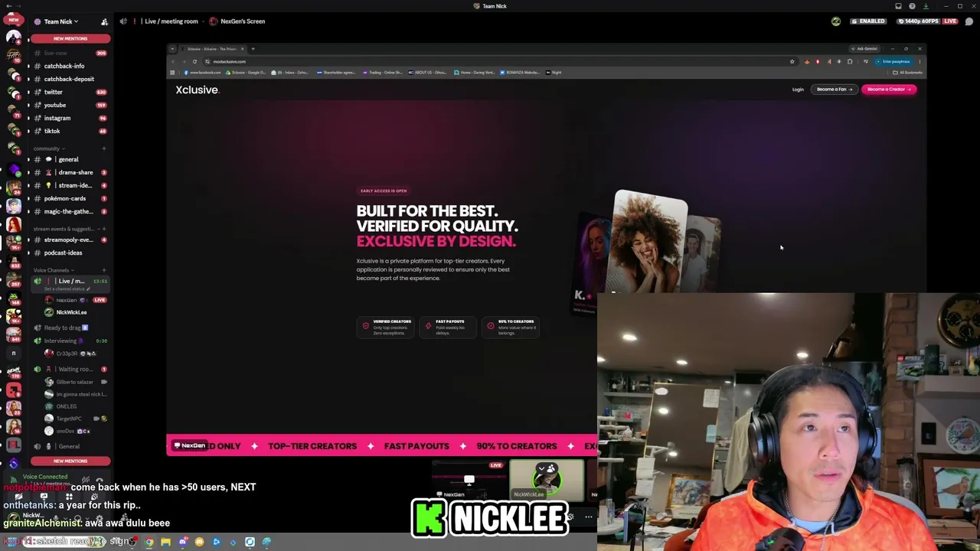The image size is (980, 551).
Task: Open the stream chat bubble icon
Action: tap(969, 21)
